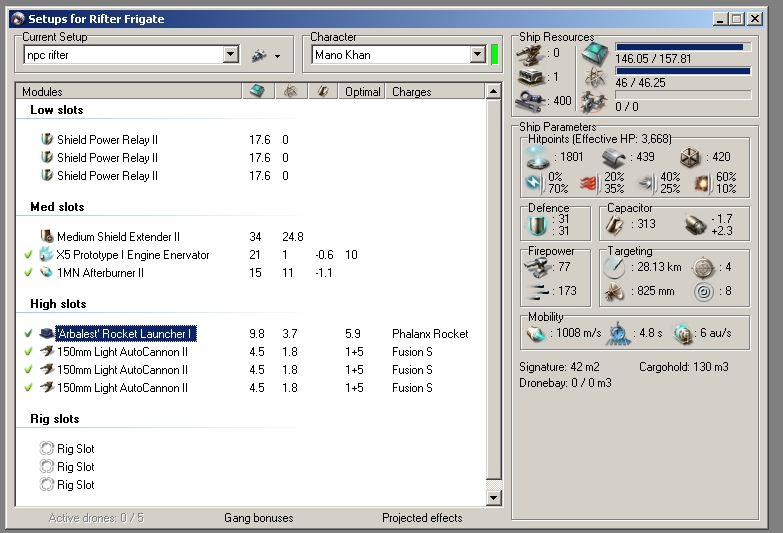Screen dimensions: 783x533
Task: Click the Defence shield tank icon
Action: pos(538,225)
